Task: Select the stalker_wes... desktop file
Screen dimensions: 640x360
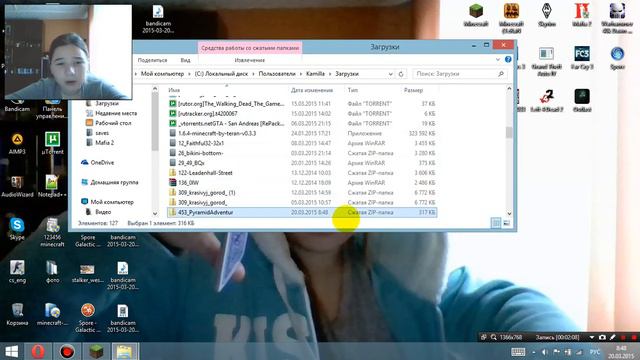Action: (x=87, y=273)
